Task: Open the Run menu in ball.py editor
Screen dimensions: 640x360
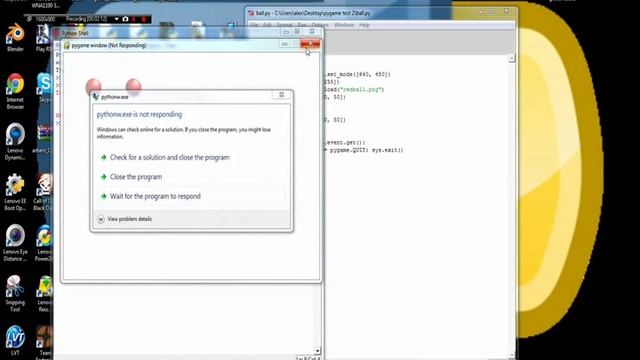Action: point(302,25)
